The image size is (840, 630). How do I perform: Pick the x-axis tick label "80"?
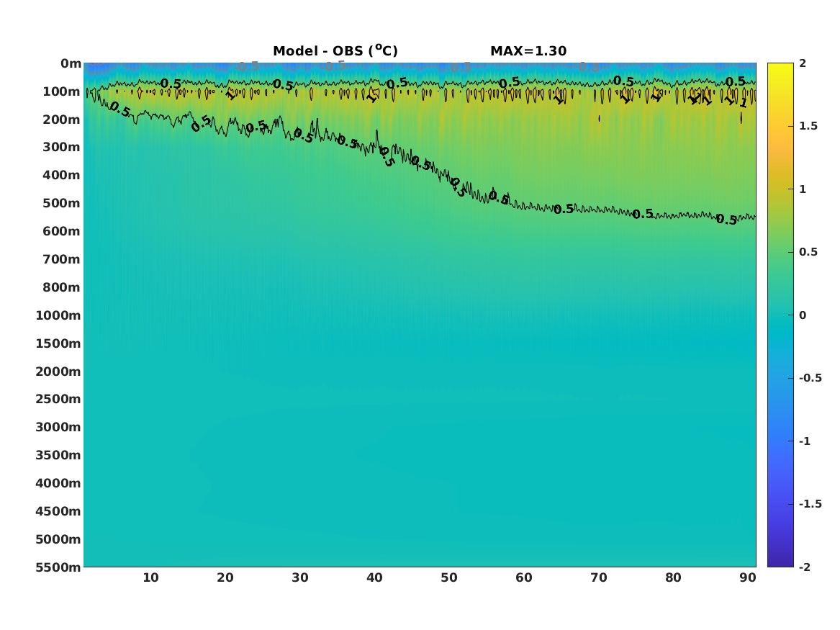click(674, 578)
